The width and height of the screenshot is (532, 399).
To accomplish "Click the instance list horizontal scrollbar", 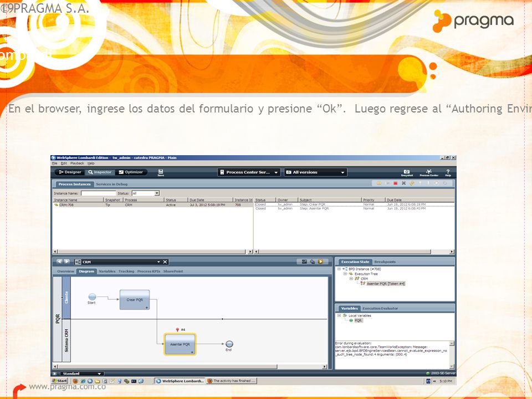I will (153, 252).
